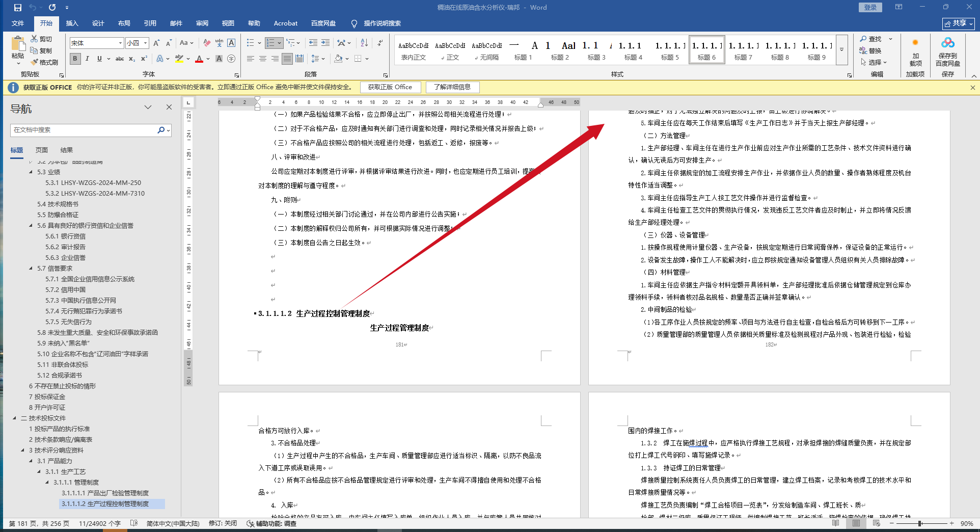Image resolution: width=980 pixels, height=532 pixels.
Task: Click the 在文档中搜索 search field
Action: pos(84,130)
